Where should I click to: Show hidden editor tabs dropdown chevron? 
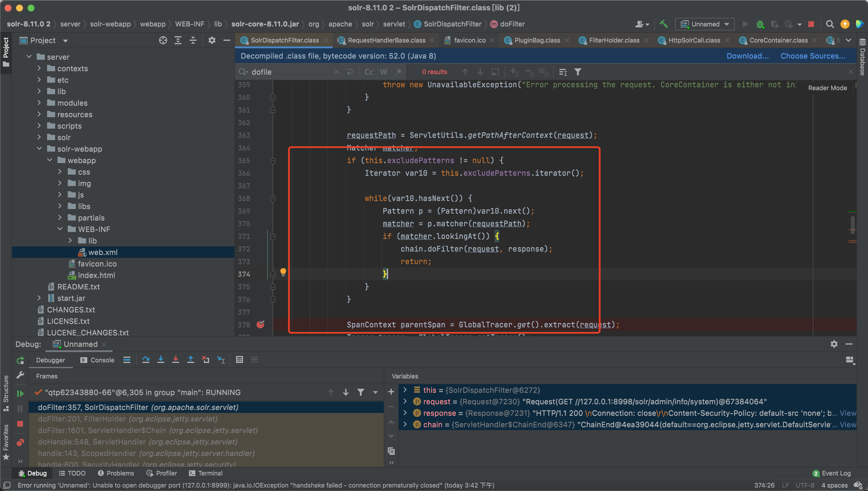coord(848,40)
